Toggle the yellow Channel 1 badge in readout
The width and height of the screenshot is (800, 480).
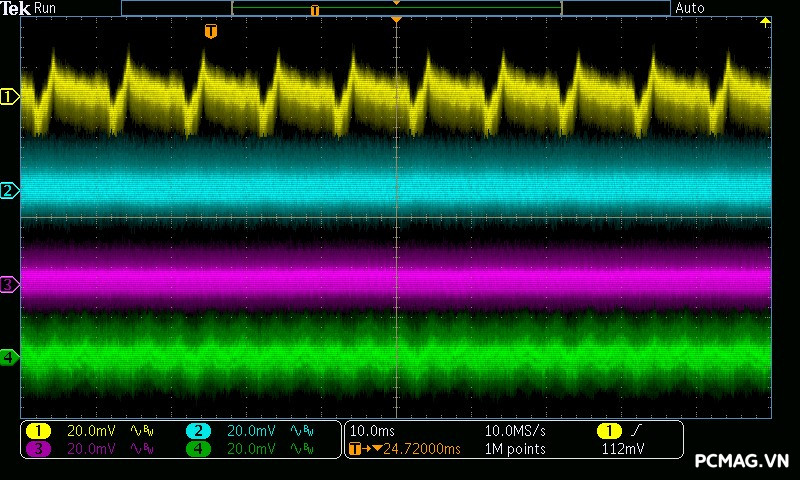pyautogui.click(x=39, y=431)
